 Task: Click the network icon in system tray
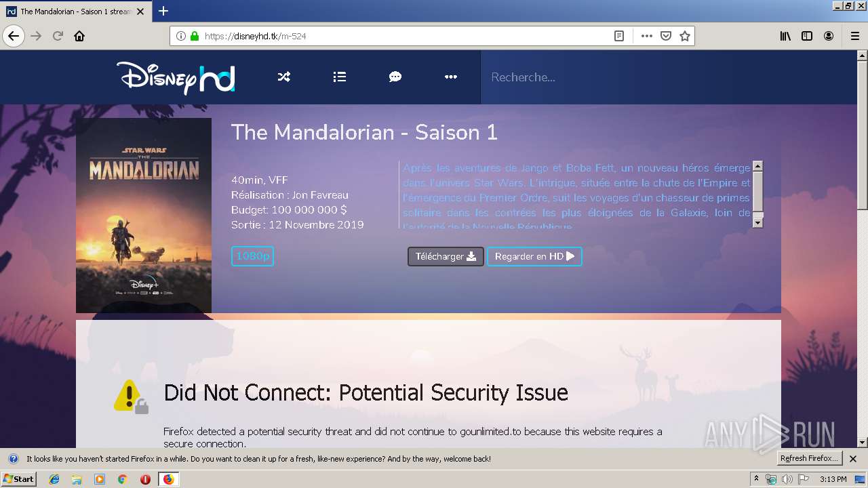coord(771,479)
